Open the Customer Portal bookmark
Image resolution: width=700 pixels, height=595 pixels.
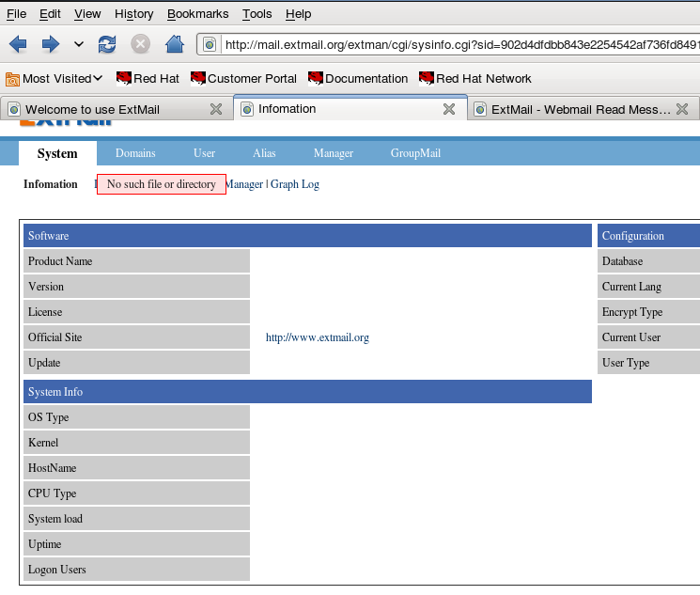(243, 79)
